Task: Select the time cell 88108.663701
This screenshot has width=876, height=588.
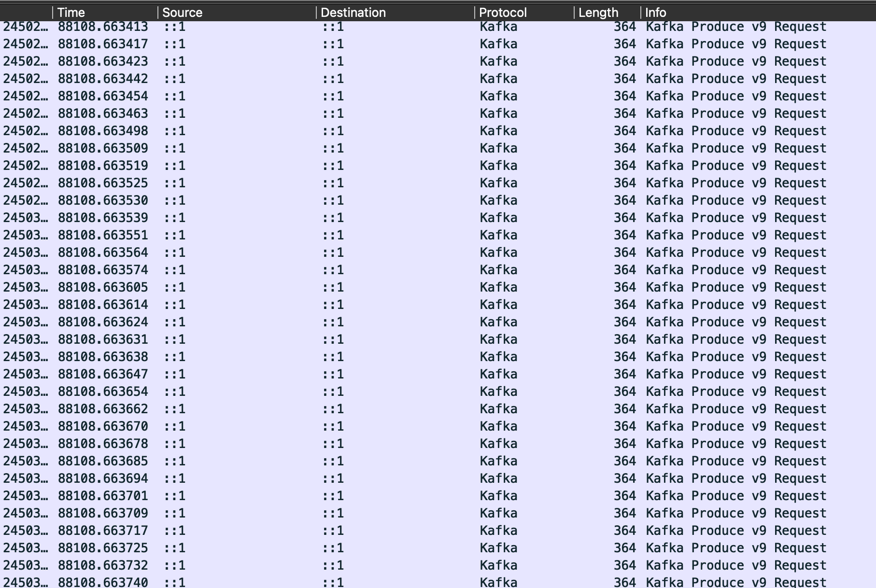Action: (x=103, y=496)
